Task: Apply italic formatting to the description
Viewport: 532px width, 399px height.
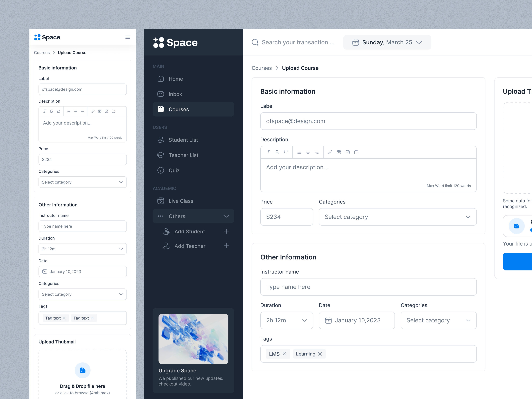Action: click(268, 152)
